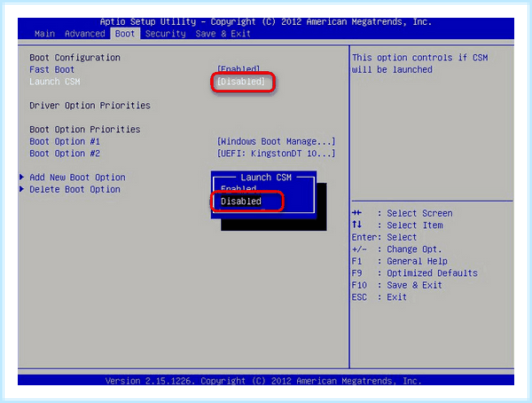The image size is (532, 403).
Task: Choose Enabled in the Launch CSM popup
Action: [x=239, y=188]
